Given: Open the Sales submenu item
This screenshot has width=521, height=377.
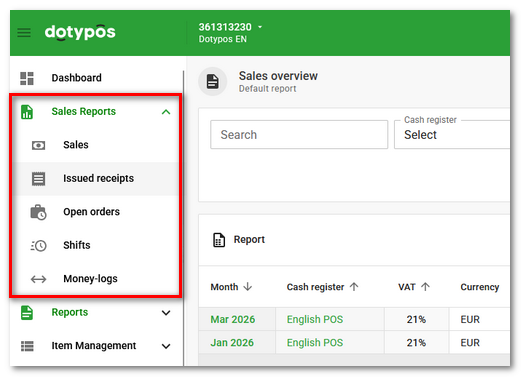Looking at the screenshot, I should click(x=76, y=145).
